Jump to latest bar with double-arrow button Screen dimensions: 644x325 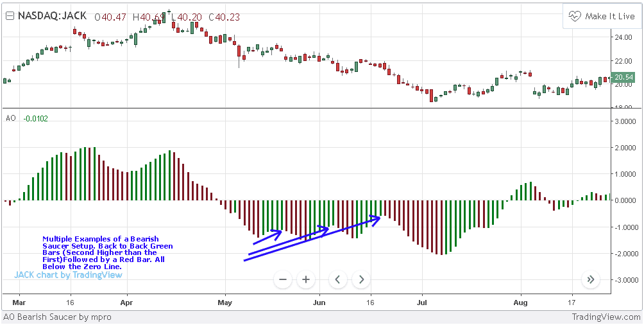[591, 280]
